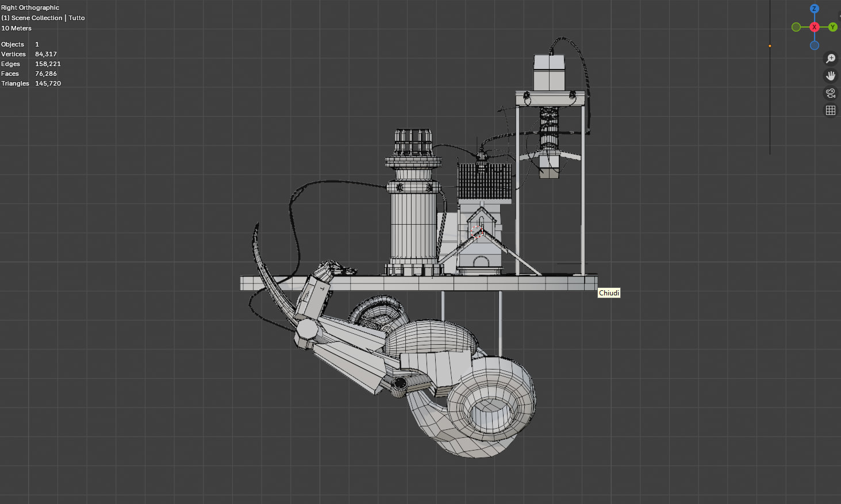Click the 'Chiudi' tooltip label

coord(609,293)
